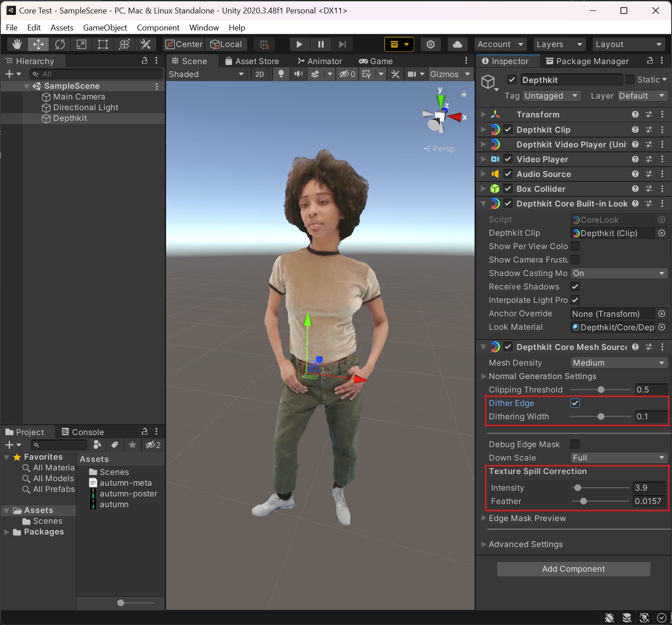The image size is (672, 625).
Task: Open the Mesh Density dropdown
Action: tap(618, 363)
